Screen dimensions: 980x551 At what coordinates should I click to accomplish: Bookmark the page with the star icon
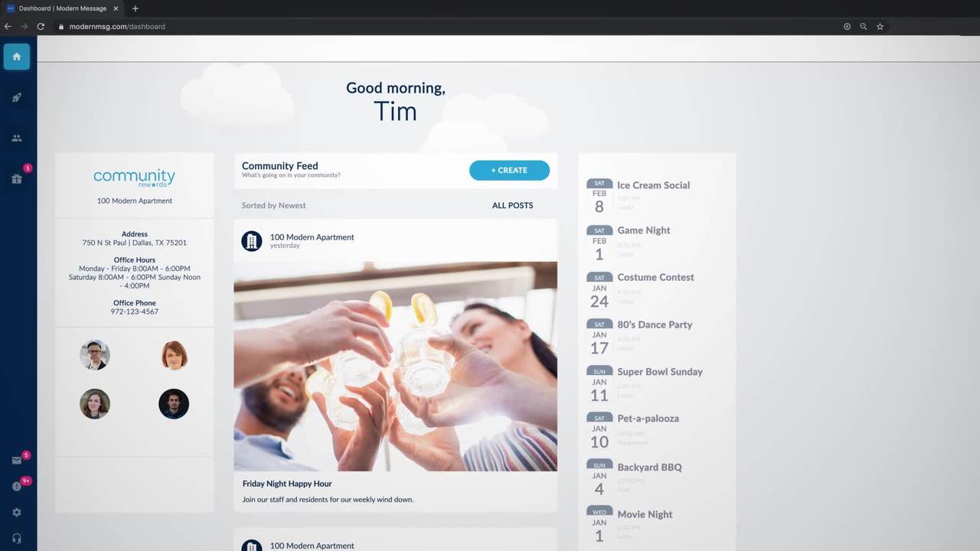pos(880,26)
